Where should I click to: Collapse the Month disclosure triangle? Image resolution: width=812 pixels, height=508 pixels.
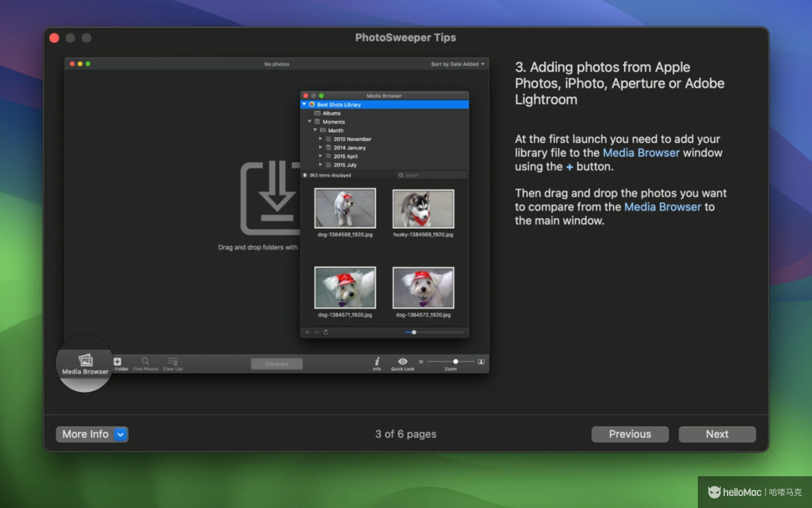315,130
